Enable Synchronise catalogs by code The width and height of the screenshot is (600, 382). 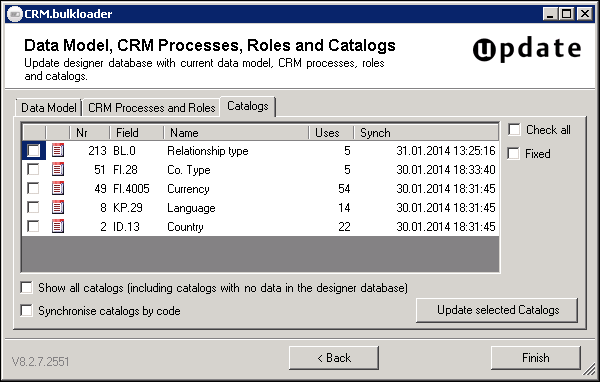(x=26, y=310)
